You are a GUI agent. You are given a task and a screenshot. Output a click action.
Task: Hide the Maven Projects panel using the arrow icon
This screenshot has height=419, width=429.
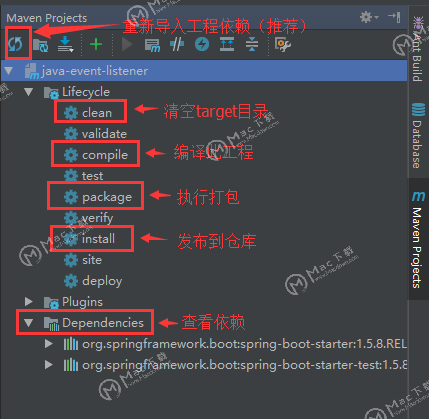pyautogui.click(x=394, y=17)
